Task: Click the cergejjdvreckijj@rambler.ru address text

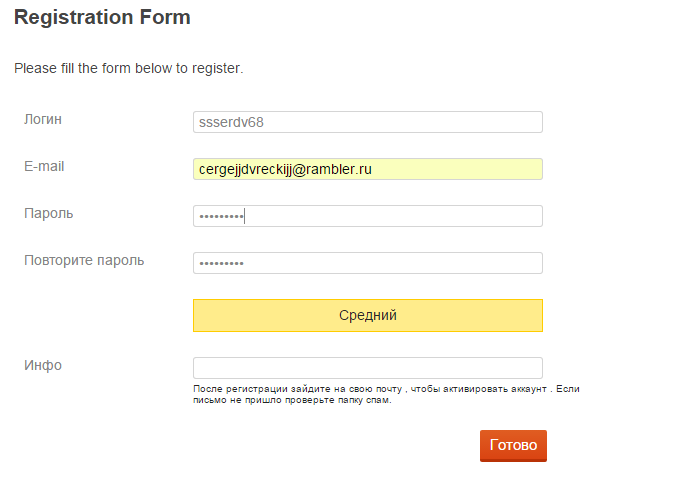Action: coord(285,169)
